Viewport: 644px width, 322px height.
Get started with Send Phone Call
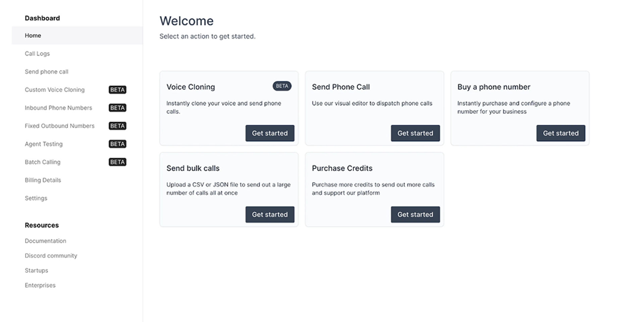click(x=415, y=133)
